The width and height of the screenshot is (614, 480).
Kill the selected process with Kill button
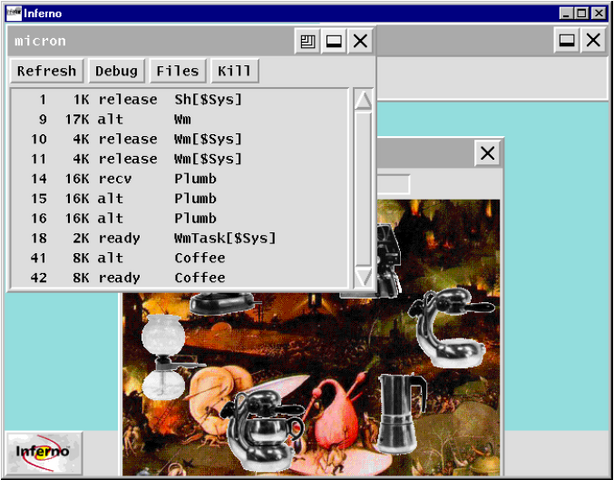pos(235,71)
